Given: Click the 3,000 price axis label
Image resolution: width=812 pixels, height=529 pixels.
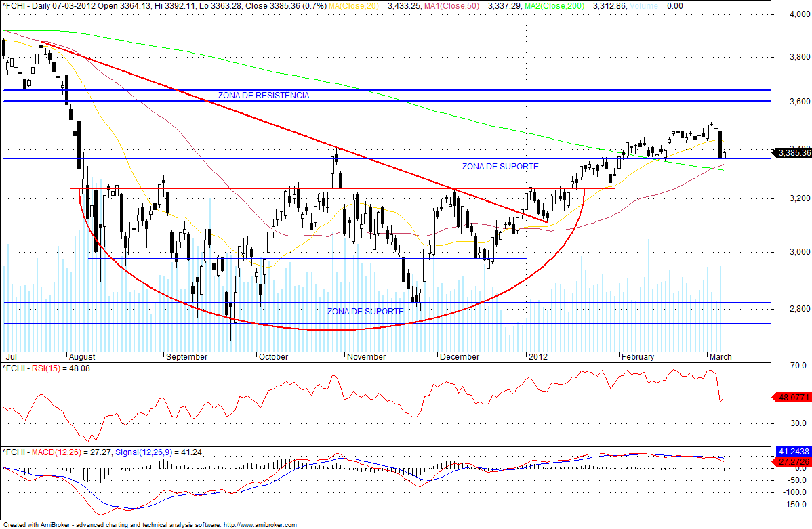Looking at the screenshot, I should (x=800, y=252).
